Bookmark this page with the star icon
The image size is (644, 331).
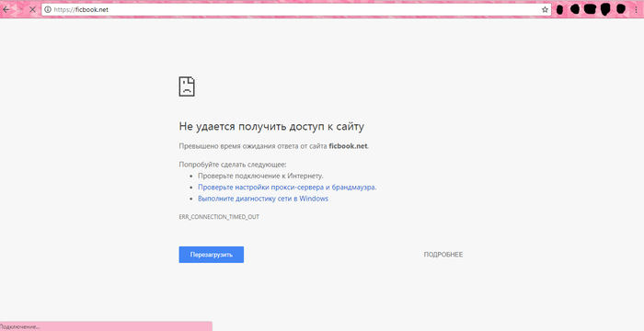pos(545,9)
